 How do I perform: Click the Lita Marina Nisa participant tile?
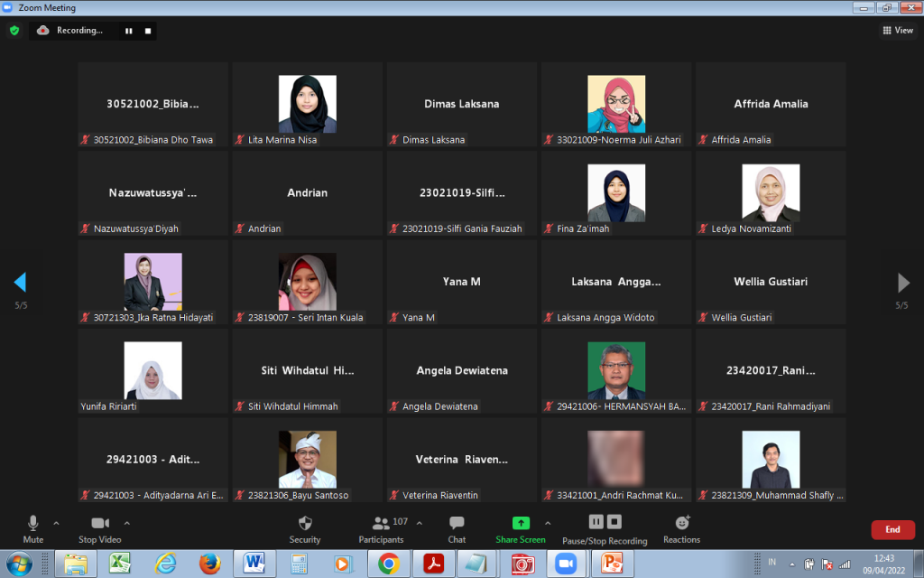click(307, 104)
